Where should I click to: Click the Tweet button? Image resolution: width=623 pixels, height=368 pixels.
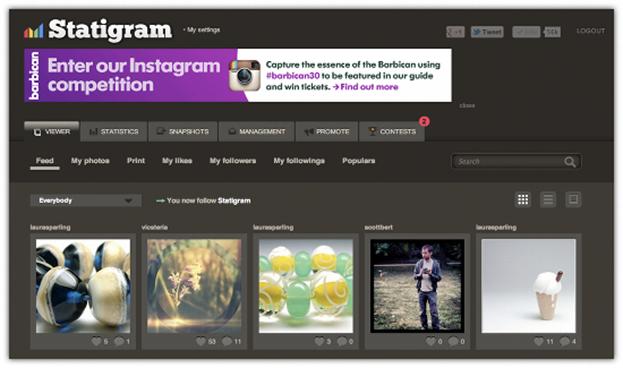[487, 32]
